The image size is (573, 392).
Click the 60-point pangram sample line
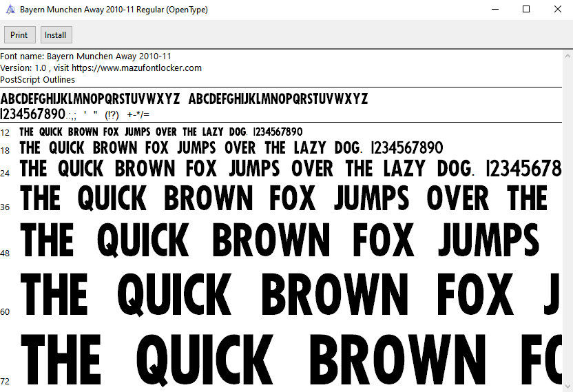290,294
